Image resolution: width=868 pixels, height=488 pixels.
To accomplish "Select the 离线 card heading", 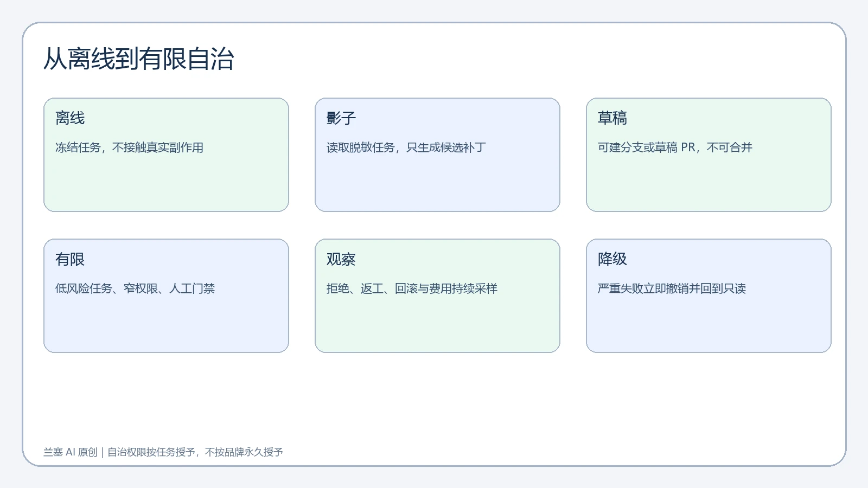I will (x=70, y=118).
